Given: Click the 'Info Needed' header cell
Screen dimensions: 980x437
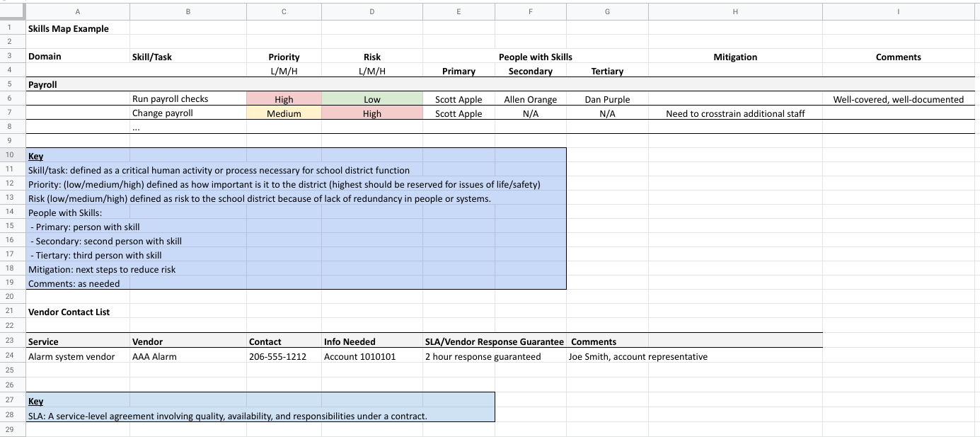Looking at the screenshot, I should click(x=372, y=341).
